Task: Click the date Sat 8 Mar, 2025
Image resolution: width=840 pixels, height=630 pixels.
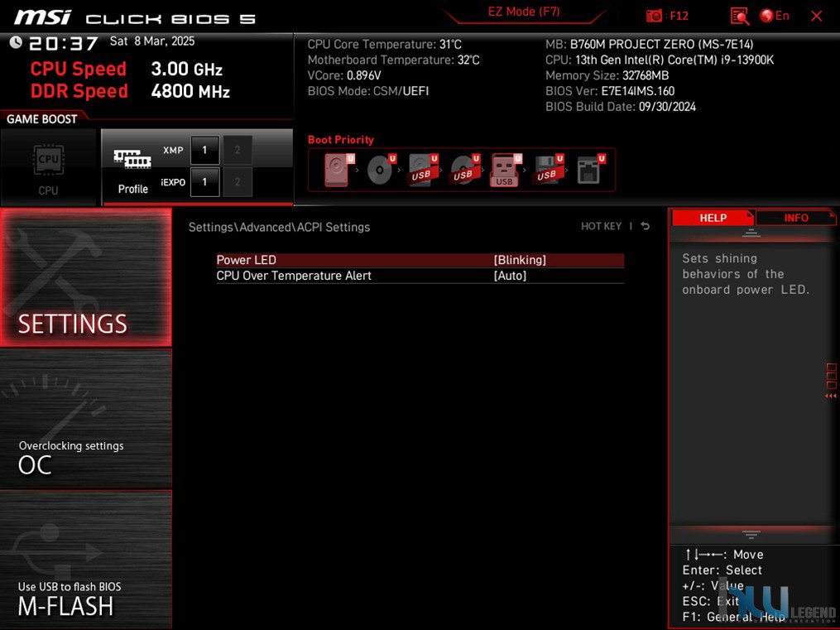Action: click(x=152, y=41)
